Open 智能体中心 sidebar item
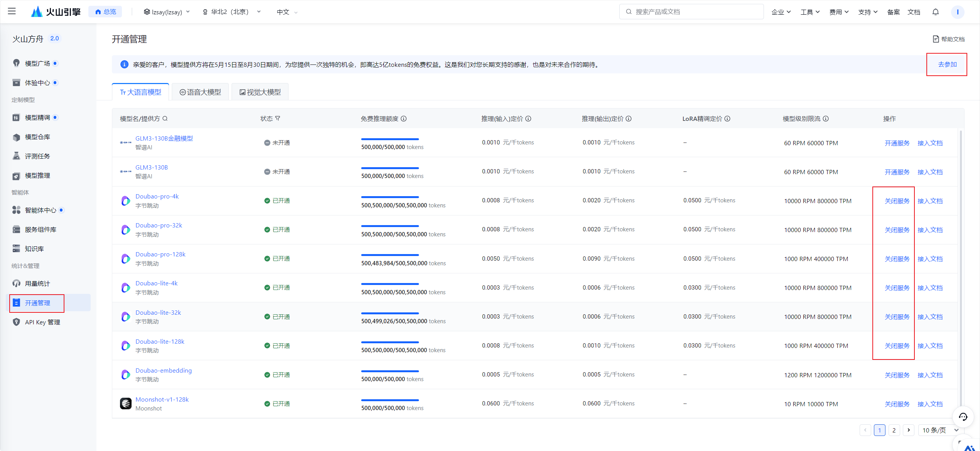Viewport: 980px width, 451px height. click(41, 210)
